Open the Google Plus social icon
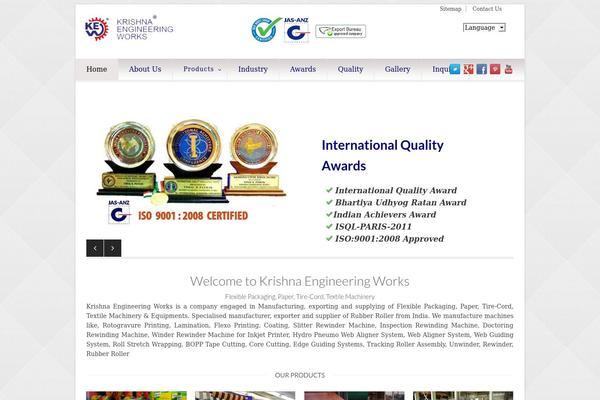 [468, 69]
